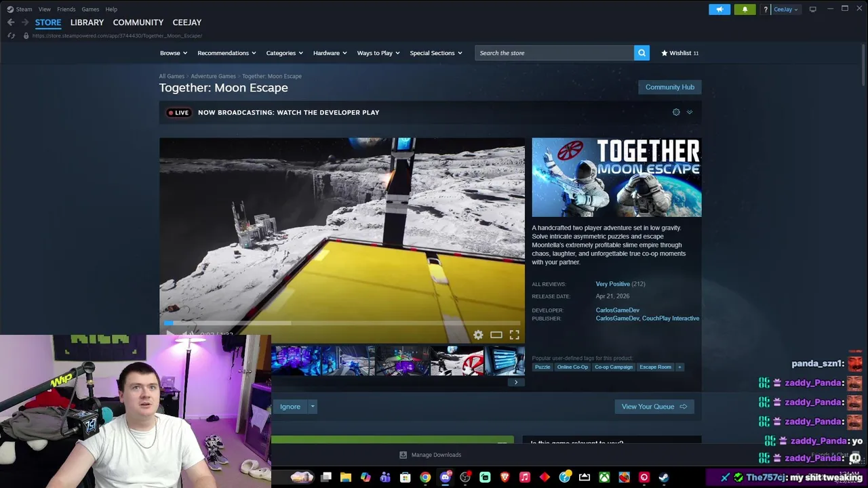Show more tags with plus button
The image size is (868, 488).
(x=679, y=367)
